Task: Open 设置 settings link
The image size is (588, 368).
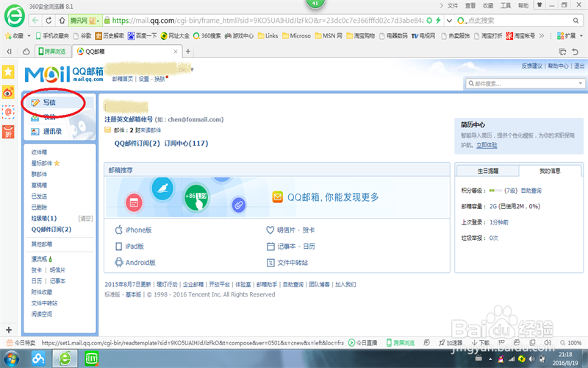Action: point(143,79)
